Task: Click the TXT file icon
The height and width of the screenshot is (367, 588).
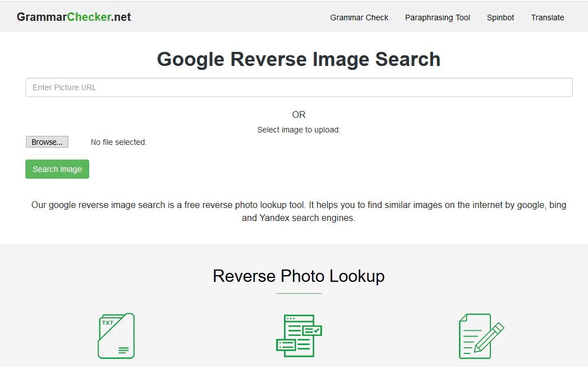Action: 116,336
